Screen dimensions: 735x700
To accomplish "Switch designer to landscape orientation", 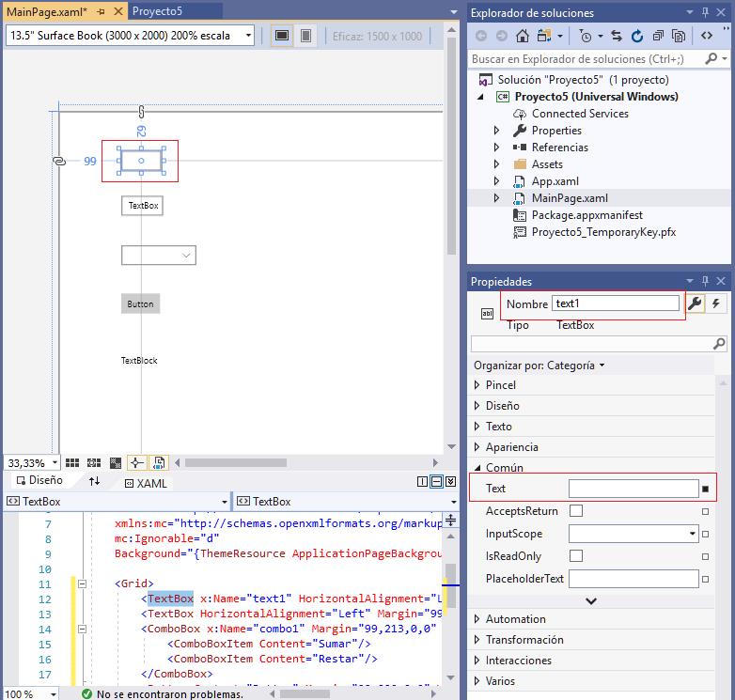I will coord(282,36).
